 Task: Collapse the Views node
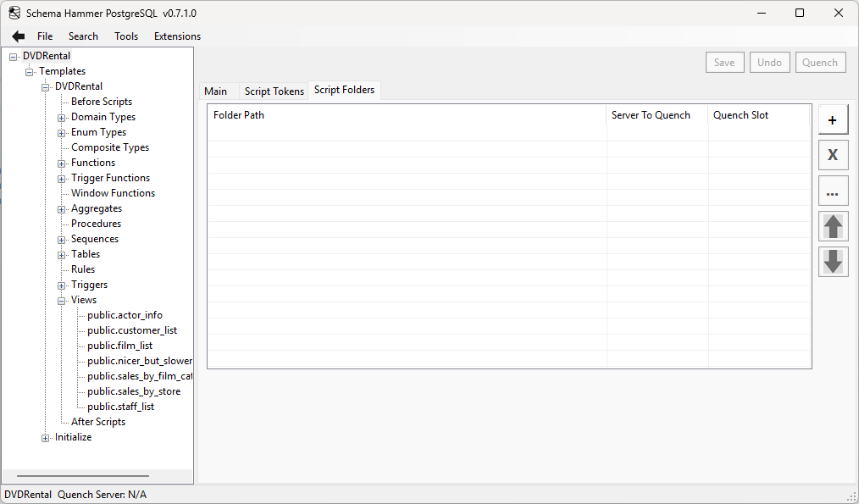click(x=60, y=300)
